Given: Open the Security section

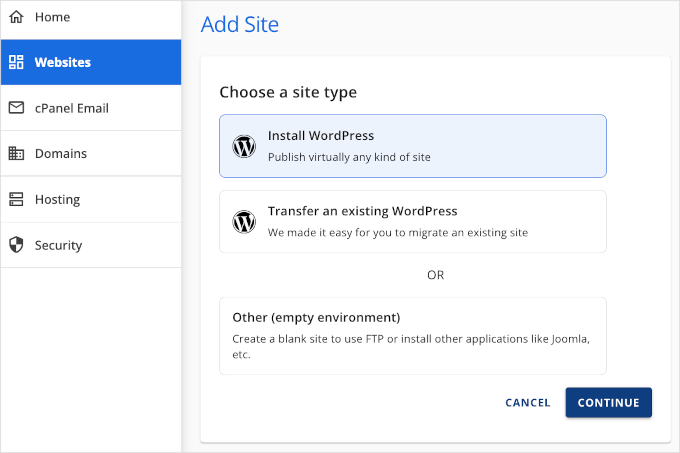Looking at the screenshot, I should coord(91,245).
